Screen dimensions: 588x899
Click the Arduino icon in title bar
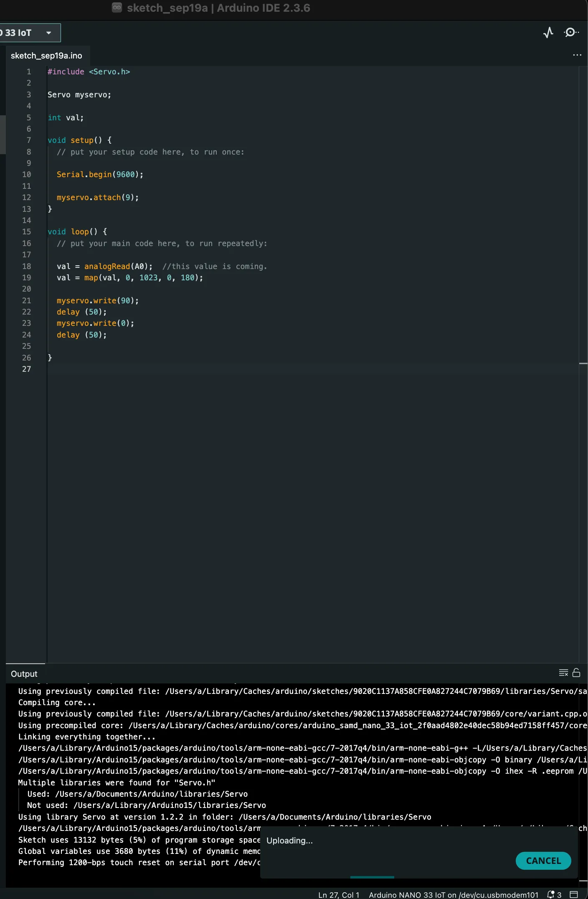pyautogui.click(x=117, y=8)
